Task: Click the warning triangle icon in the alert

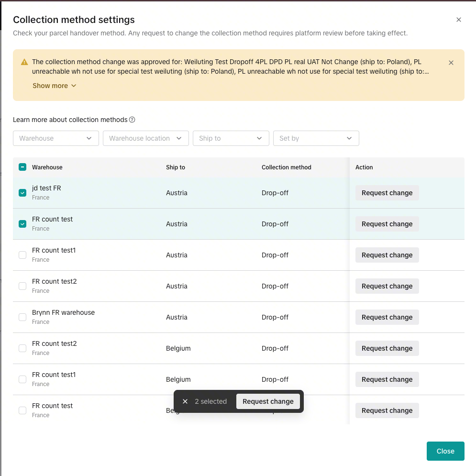Action: click(24, 62)
